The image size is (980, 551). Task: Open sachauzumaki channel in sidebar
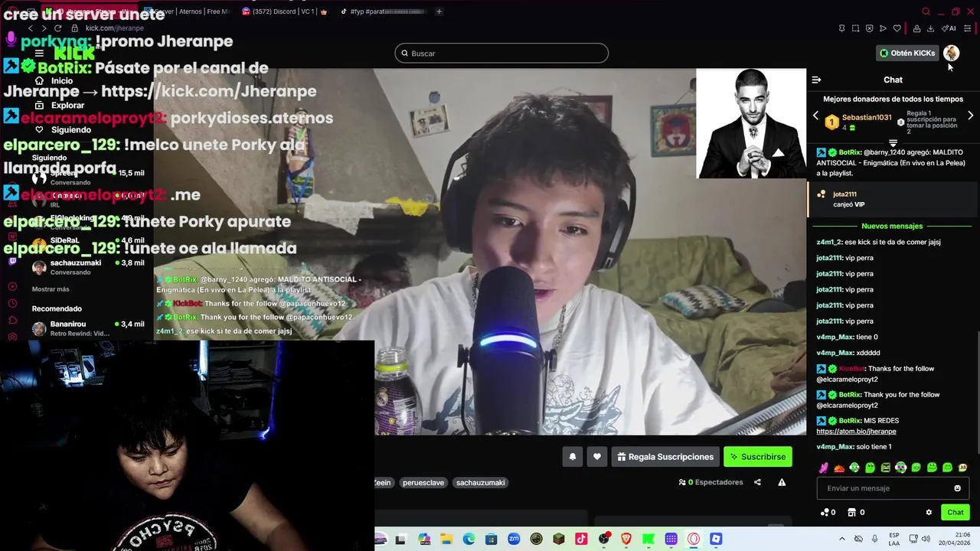[x=88, y=267]
